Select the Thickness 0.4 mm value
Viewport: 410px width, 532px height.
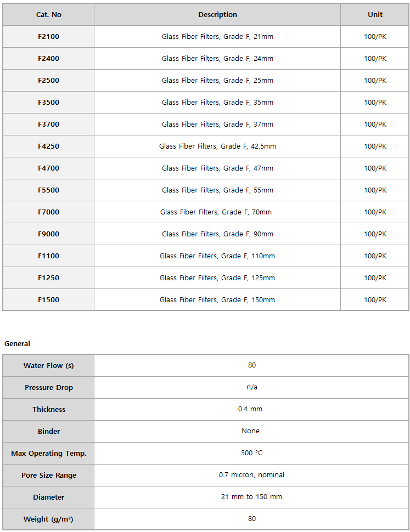(250, 409)
